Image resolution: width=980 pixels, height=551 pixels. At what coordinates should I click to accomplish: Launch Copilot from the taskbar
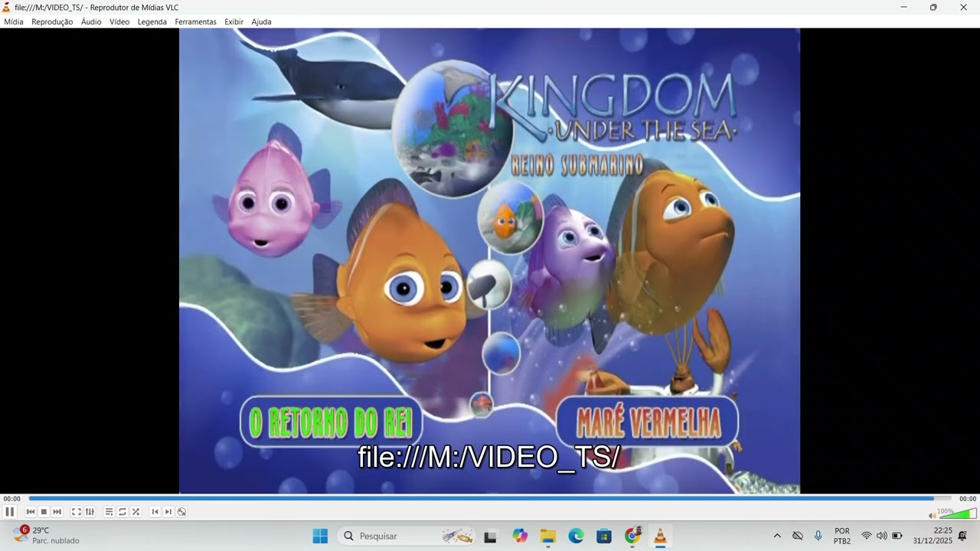521,536
